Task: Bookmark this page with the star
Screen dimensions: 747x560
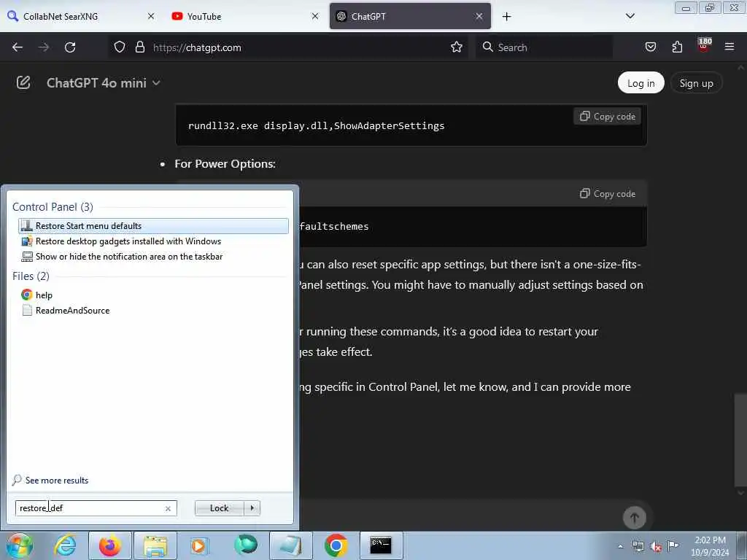Action: click(457, 47)
